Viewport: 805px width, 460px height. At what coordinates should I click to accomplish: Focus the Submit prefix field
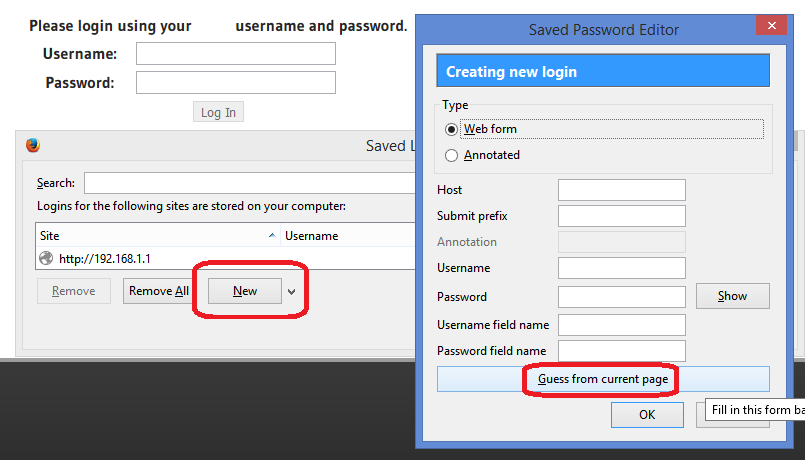pyautogui.click(x=622, y=216)
